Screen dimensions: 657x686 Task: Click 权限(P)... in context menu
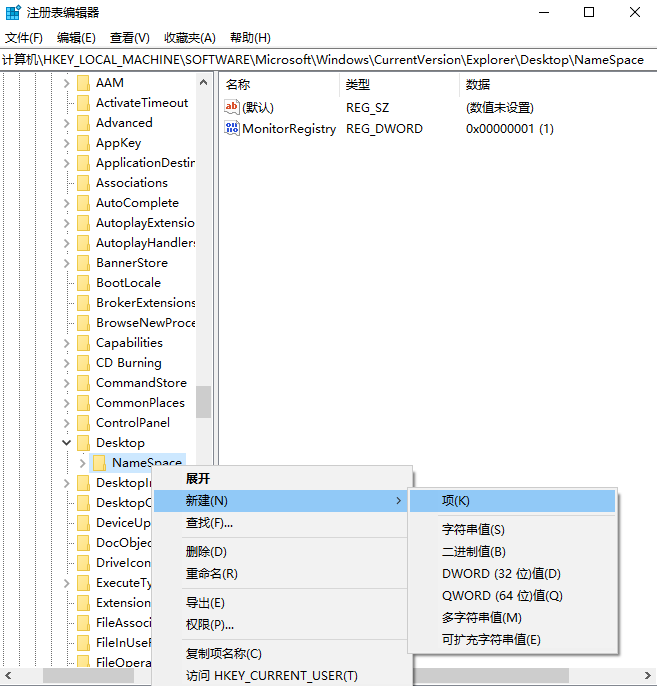tap(210, 624)
